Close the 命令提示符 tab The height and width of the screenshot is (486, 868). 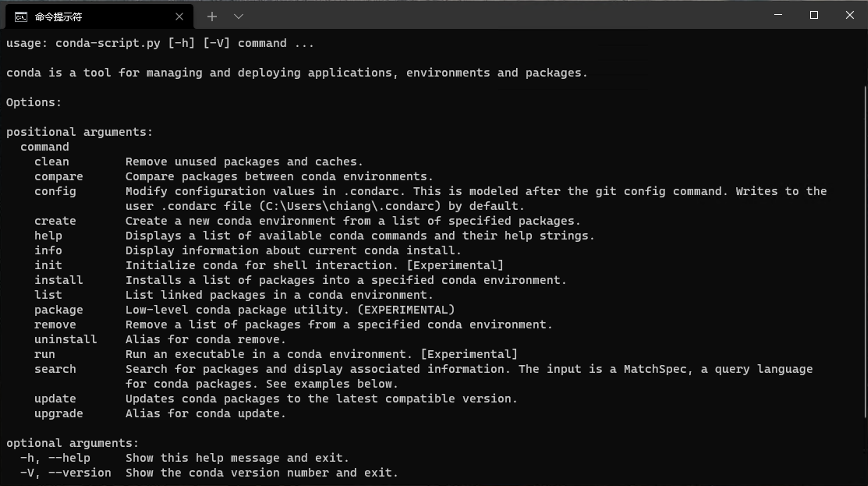[x=179, y=17]
